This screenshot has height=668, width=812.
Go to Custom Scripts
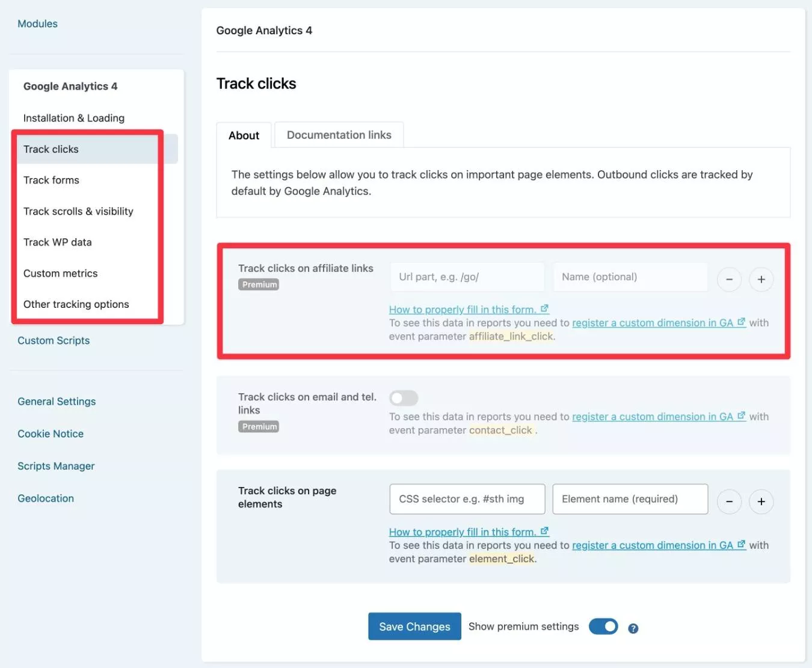[54, 340]
